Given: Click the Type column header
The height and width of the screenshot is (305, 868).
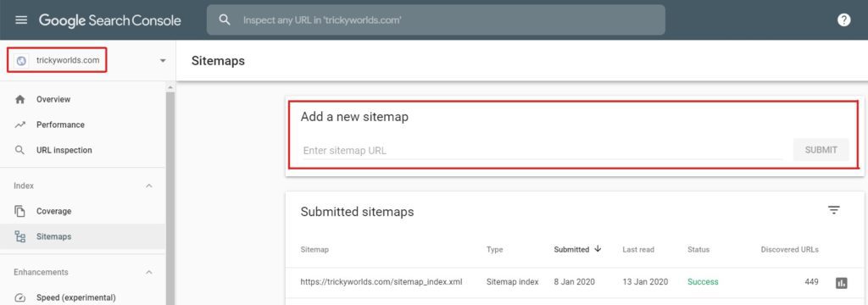Looking at the screenshot, I should (x=494, y=250).
